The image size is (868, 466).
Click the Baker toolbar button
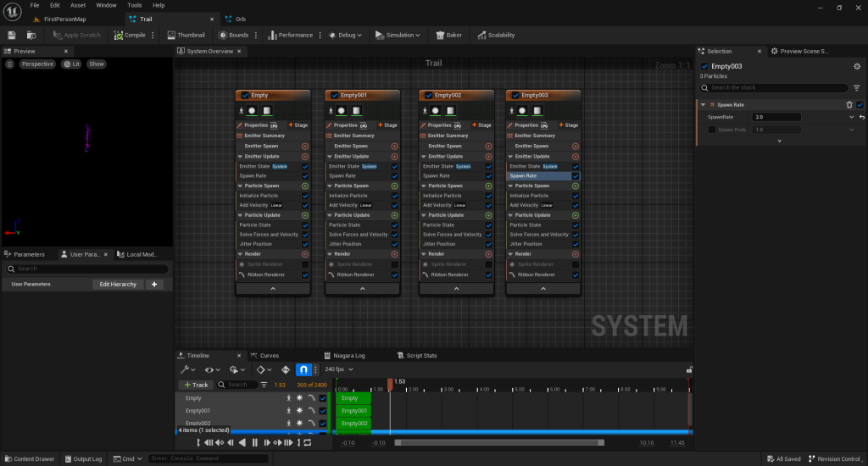448,35
